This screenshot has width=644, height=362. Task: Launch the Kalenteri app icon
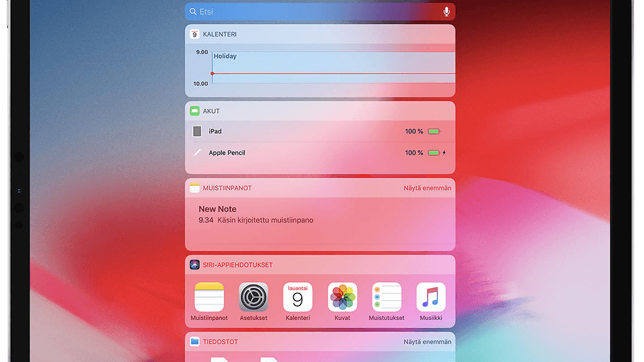[297, 297]
